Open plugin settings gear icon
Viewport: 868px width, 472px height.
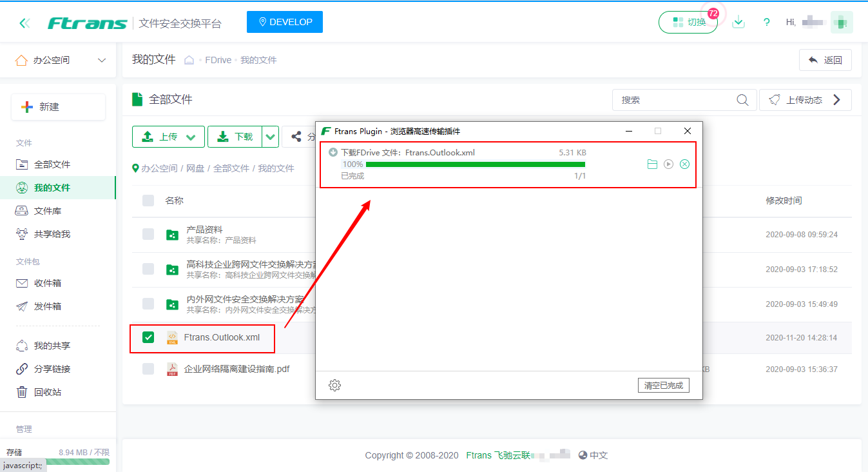(334, 385)
